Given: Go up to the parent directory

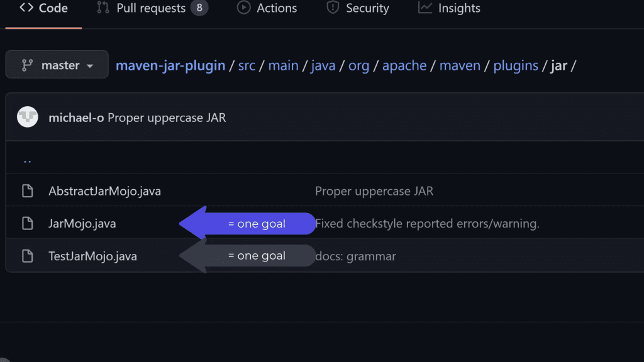Looking at the screenshot, I should (x=27, y=160).
